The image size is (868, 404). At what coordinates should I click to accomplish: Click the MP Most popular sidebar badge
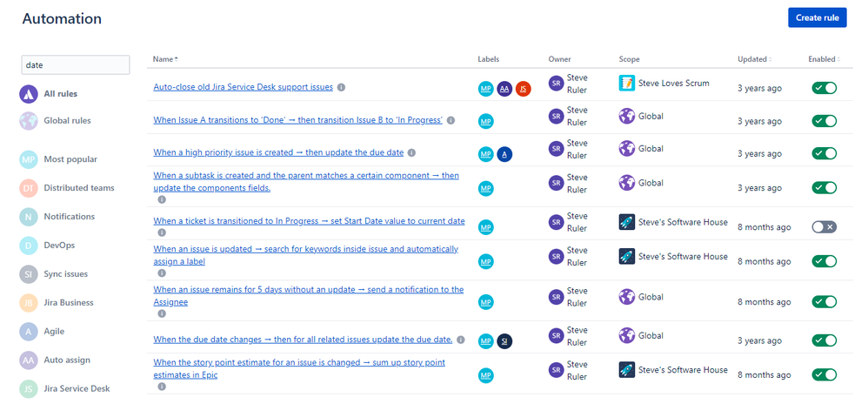[28, 159]
